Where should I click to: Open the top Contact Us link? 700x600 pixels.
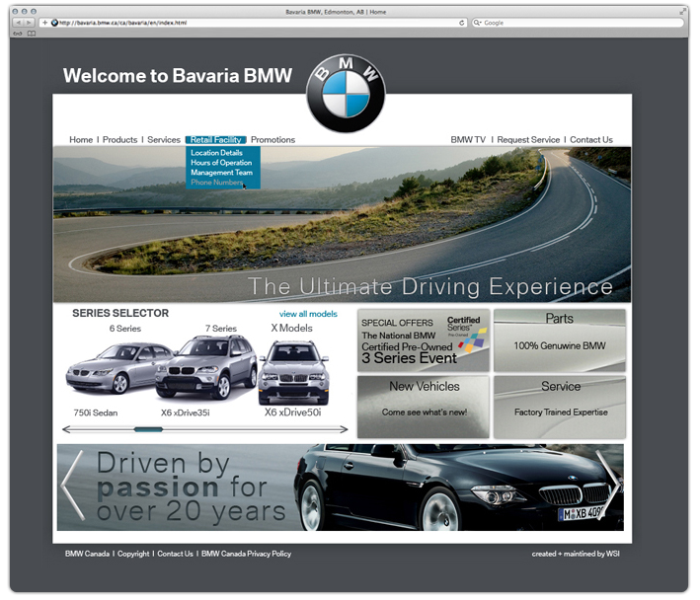(591, 139)
